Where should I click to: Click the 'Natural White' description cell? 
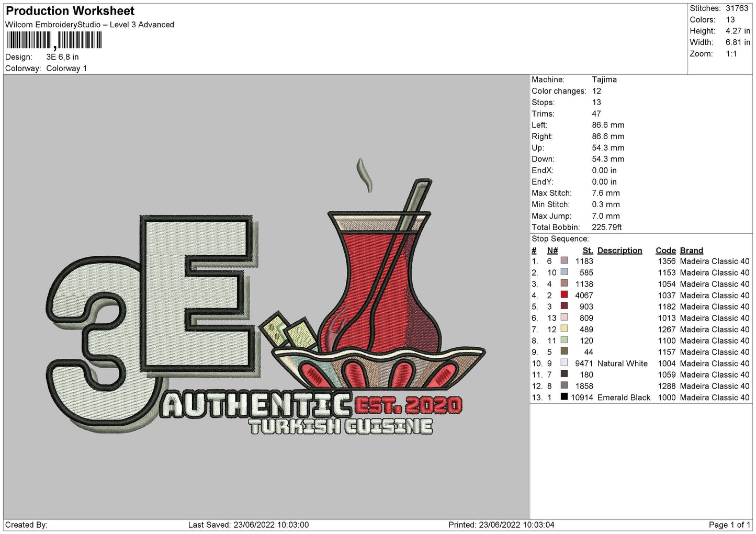[x=623, y=363]
